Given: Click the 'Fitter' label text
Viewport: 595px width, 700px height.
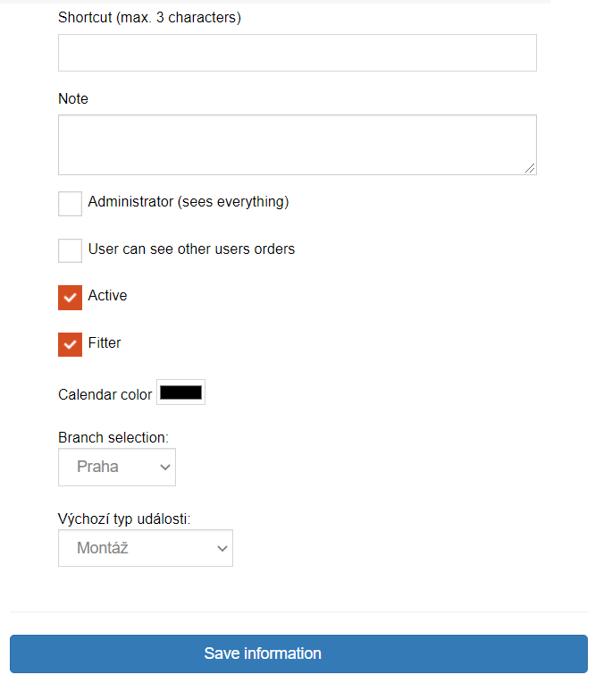Looking at the screenshot, I should pyautogui.click(x=105, y=343).
